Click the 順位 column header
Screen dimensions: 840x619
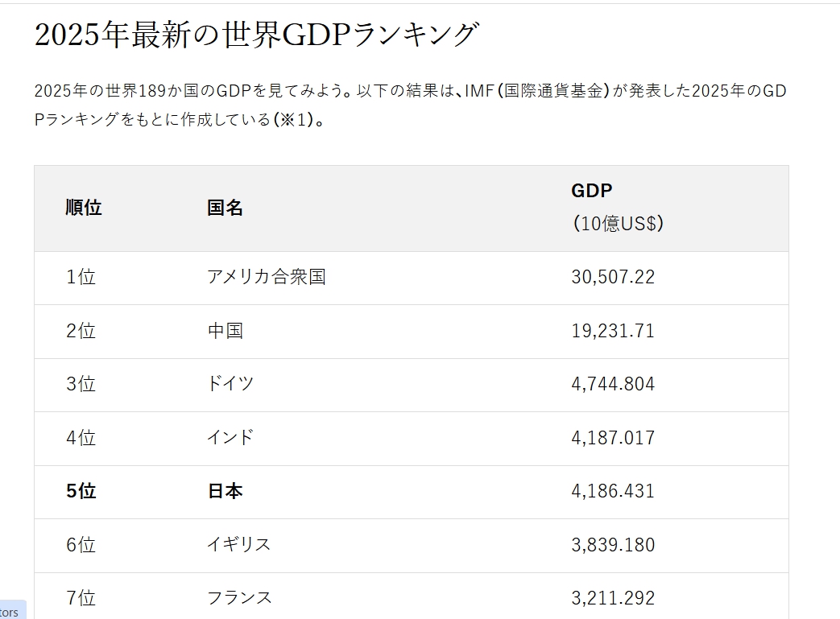(84, 208)
